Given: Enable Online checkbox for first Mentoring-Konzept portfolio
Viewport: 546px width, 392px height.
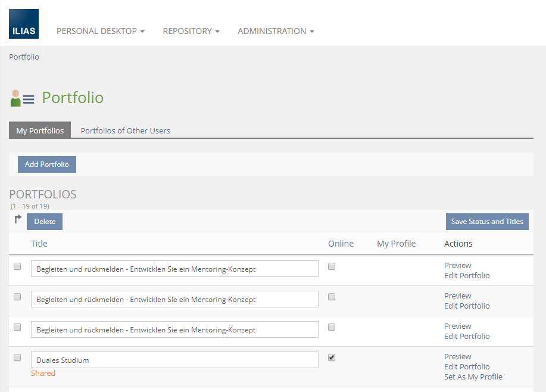Looking at the screenshot, I should click(x=332, y=266).
